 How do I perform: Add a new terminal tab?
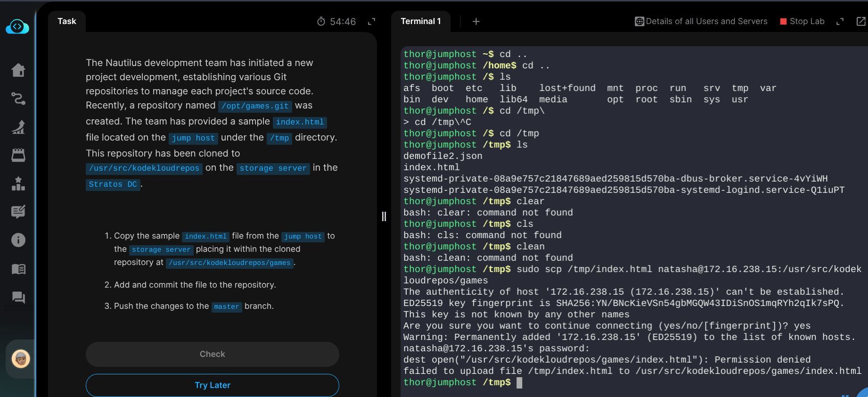(x=476, y=21)
